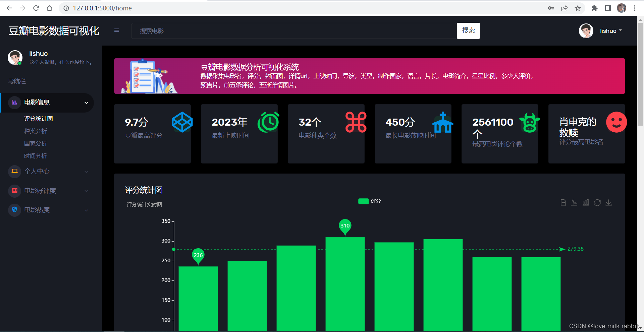
Task: Open the browser side panel icon
Action: tap(608, 8)
